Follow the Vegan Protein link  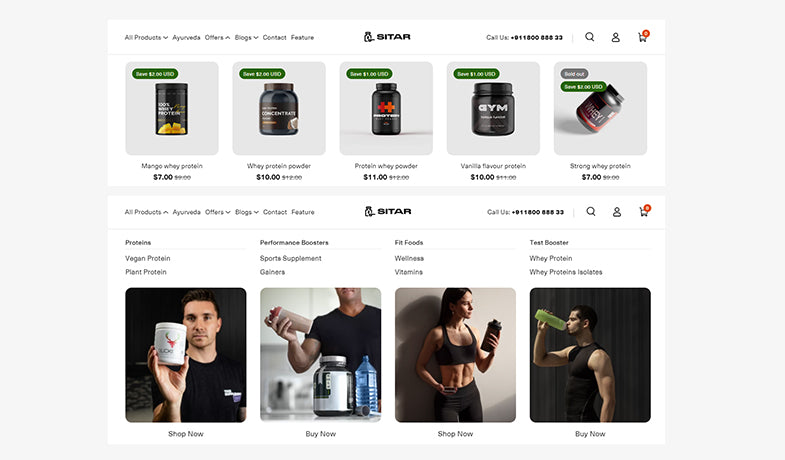(x=148, y=258)
